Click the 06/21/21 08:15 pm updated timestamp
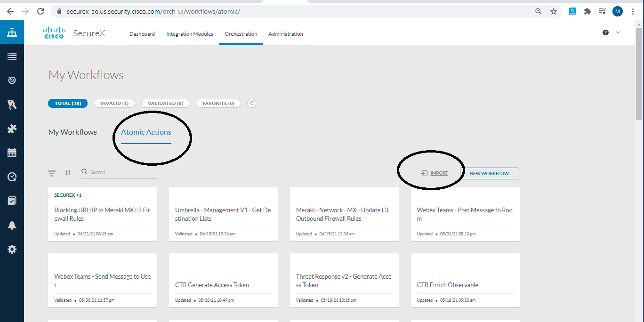The image size is (644, 322). coord(95,234)
